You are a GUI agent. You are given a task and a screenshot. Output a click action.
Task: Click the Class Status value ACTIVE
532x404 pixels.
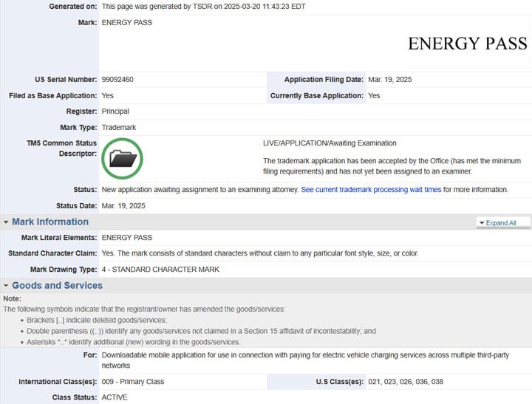[115, 397]
